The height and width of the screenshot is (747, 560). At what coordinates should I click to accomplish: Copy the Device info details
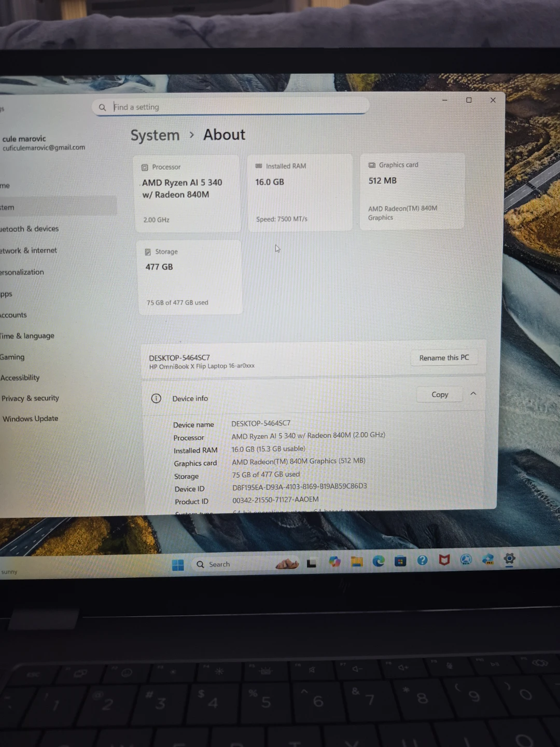coord(440,394)
